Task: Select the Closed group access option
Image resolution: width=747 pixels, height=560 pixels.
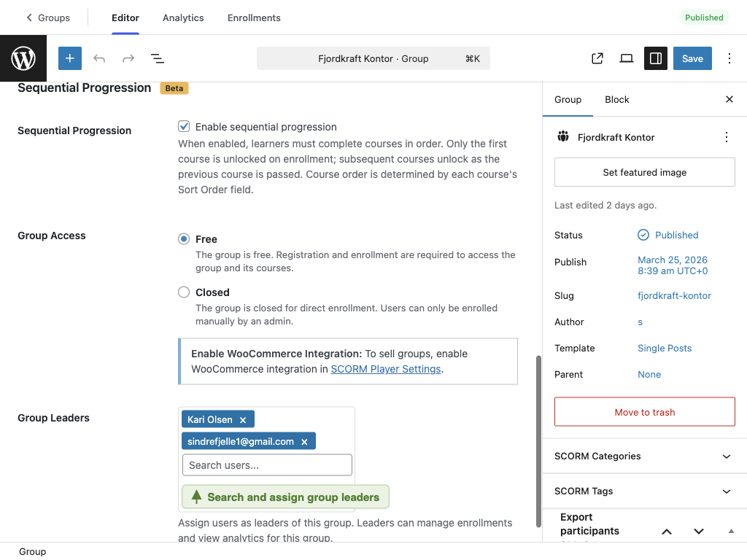Action: (x=184, y=292)
